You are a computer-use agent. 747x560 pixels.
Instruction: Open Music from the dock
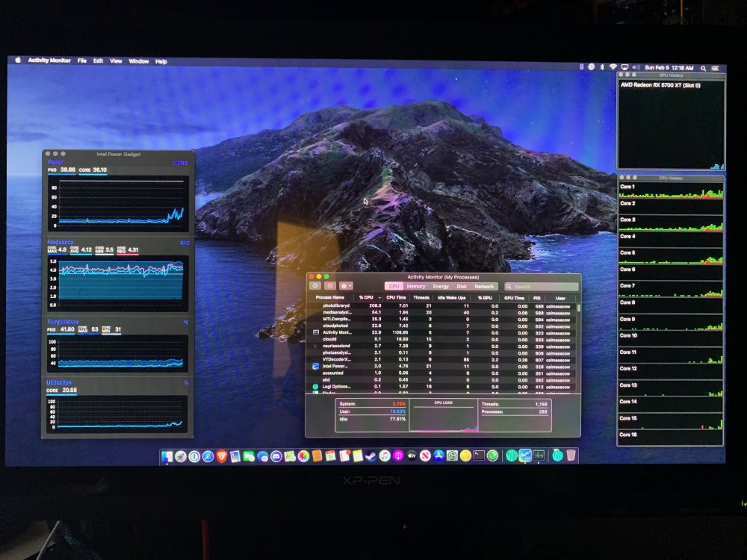[385, 455]
